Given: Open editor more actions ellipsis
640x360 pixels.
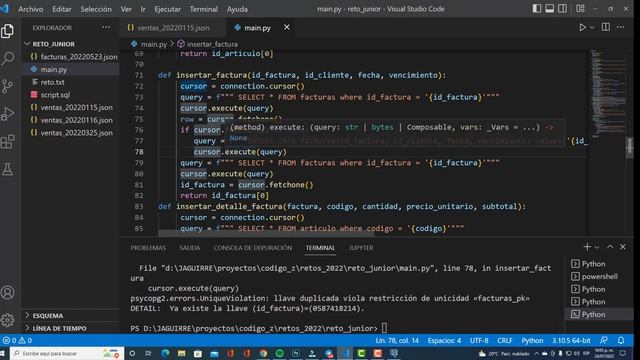Looking at the screenshot, I should point(620,27).
